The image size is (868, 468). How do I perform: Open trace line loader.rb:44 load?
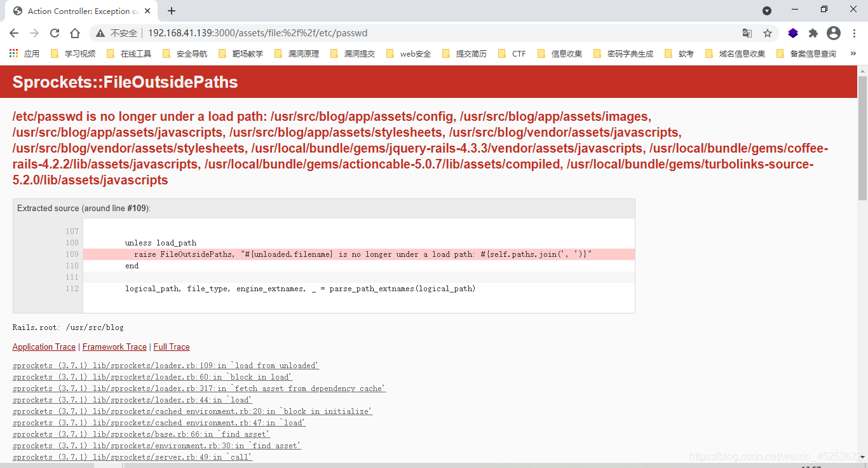132,400
